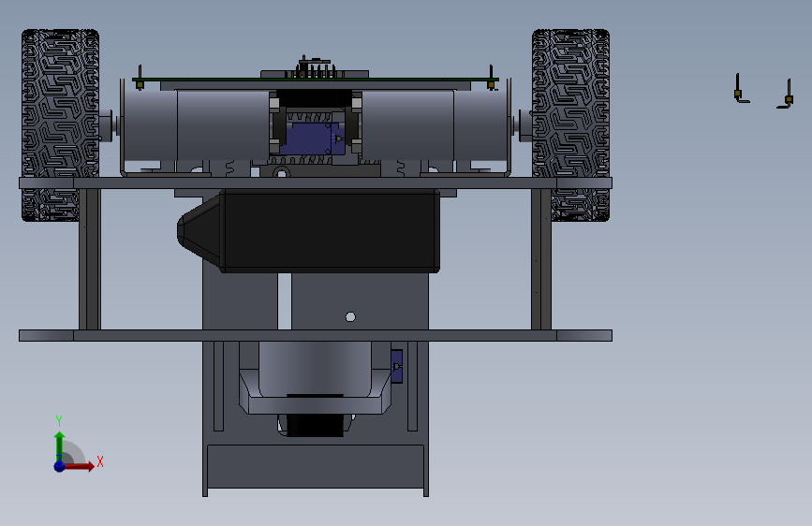The image size is (812, 526).
Task: Select the left gray motor cylinder
Action: coord(197,125)
